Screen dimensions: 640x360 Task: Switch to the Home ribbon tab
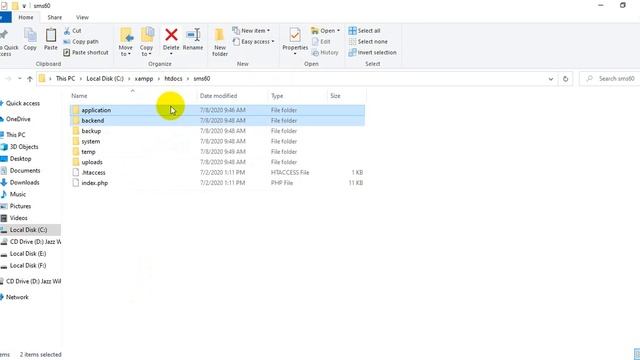pyautogui.click(x=26, y=18)
